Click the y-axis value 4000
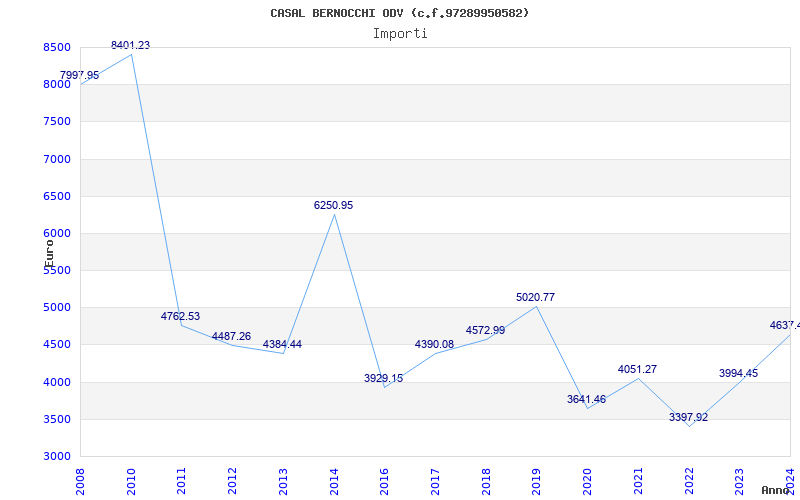The image size is (800, 500). pos(57,382)
